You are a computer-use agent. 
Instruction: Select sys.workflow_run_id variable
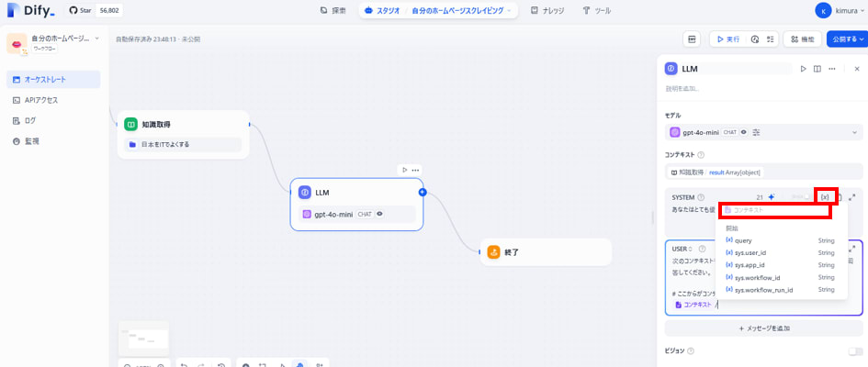pyautogui.click(x=781, y=290)
